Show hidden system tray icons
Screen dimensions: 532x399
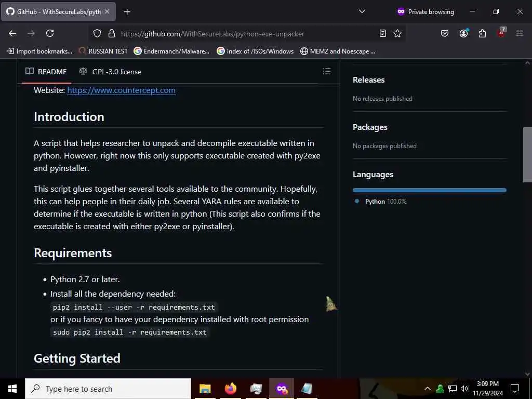point(428,389)
